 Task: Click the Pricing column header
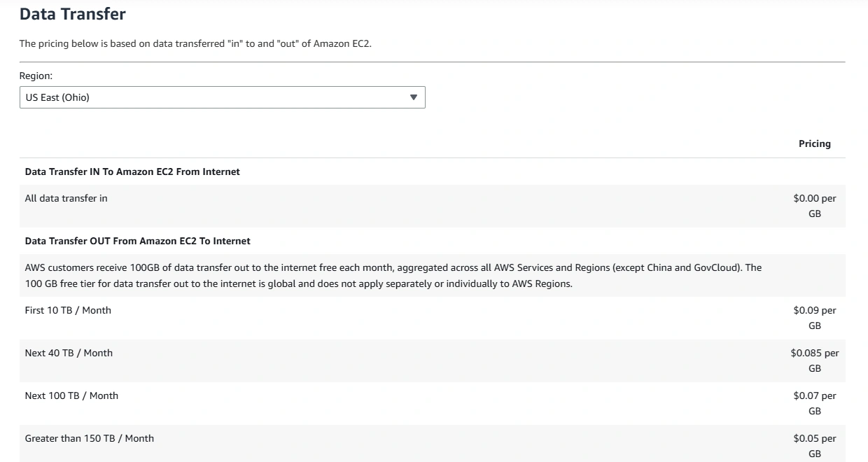click(x=815, y=143)
